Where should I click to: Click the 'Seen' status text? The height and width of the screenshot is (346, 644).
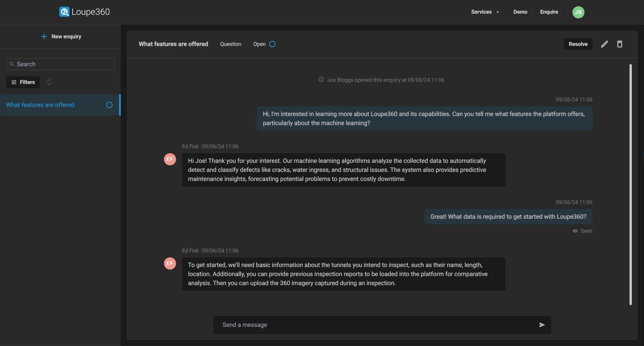pos(586,231)
